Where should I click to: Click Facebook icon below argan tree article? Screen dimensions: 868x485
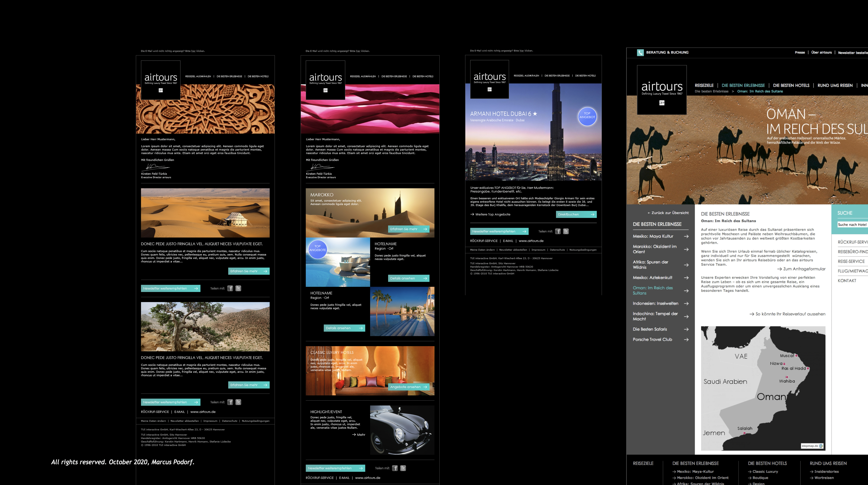230,402
